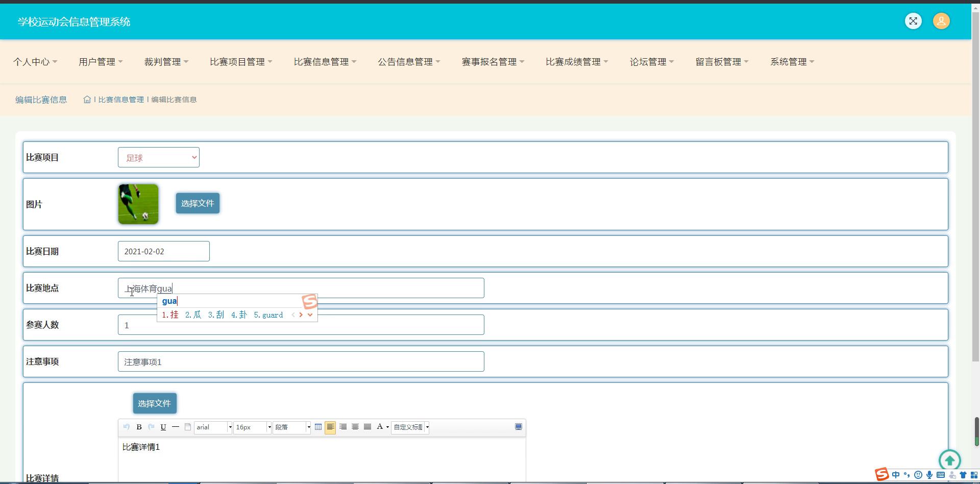Toggle editor fullscreen monitor icon

click(519, 427)
